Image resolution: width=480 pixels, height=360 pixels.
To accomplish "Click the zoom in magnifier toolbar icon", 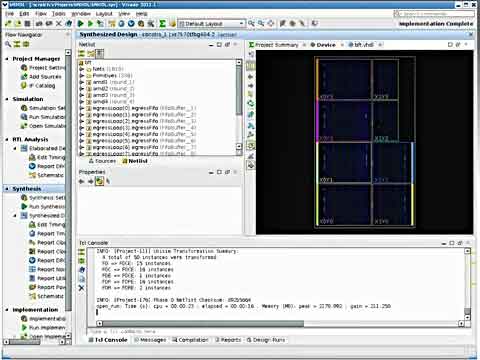I will click(251, 23).
